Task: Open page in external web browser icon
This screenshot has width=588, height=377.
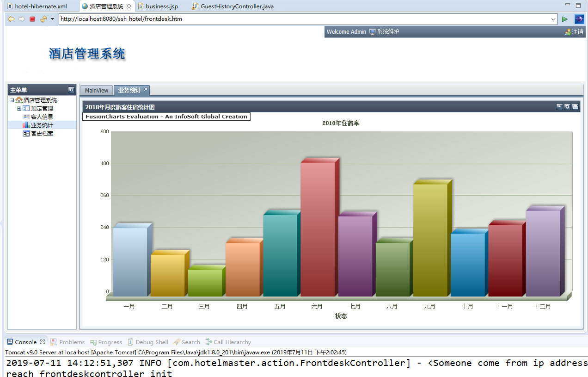Action: (579, 19)
